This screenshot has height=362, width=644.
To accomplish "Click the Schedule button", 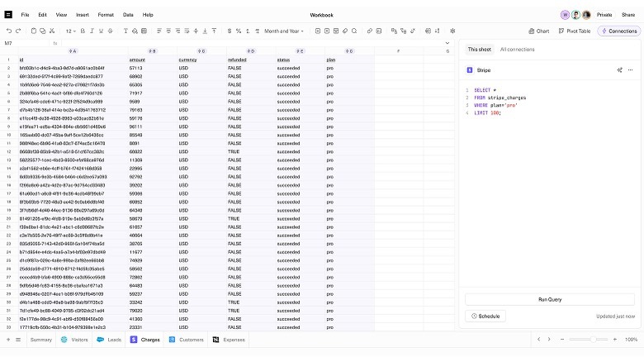I will [485, 316].
